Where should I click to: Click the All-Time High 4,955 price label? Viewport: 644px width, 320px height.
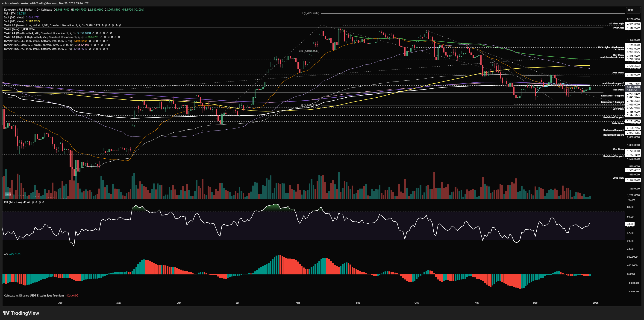coord(633,24)
